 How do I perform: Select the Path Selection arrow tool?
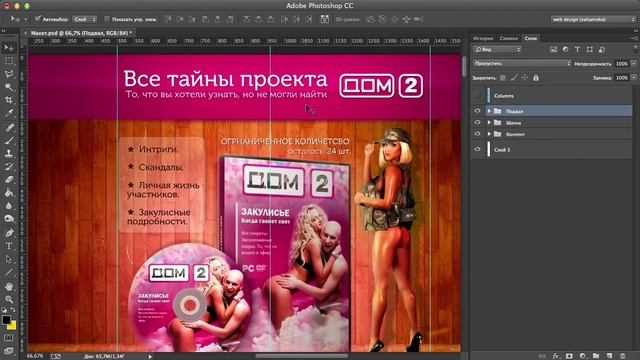click(x=9, y=259)
